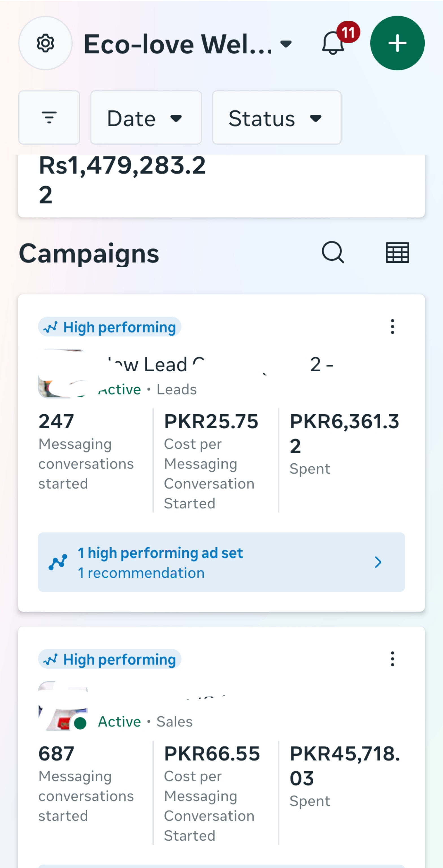Open notifications bell with 11 alerts
Screen dimensions: 443x868
click(x=333, y=43)
